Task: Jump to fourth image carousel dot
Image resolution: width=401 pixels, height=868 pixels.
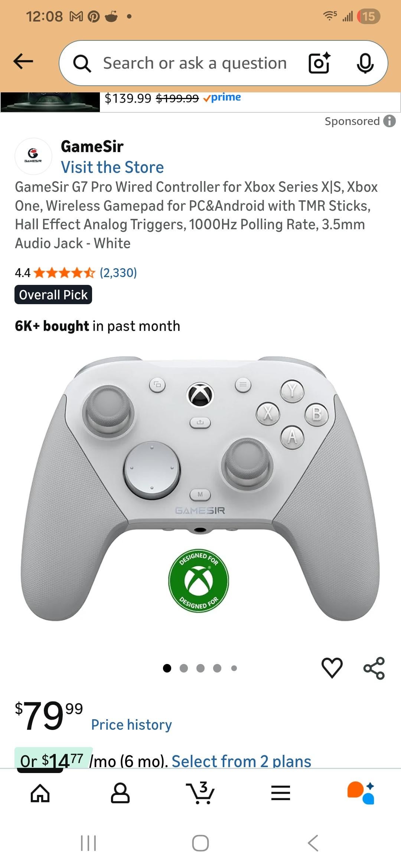Action: pyautogui.click(x=217, y=668)
